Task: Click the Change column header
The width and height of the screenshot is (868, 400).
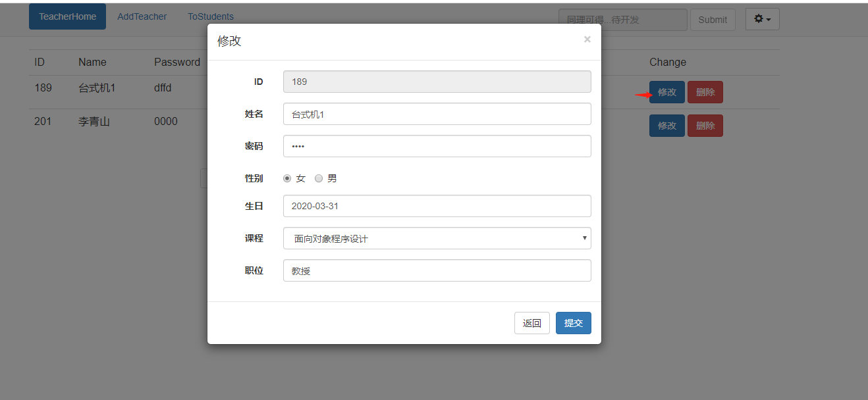Action: click(668, 63)
